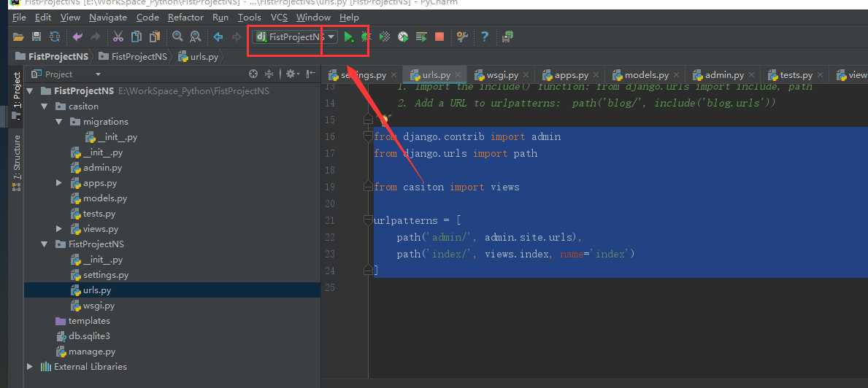Open the Refactor menu

(x=185, y=18)
